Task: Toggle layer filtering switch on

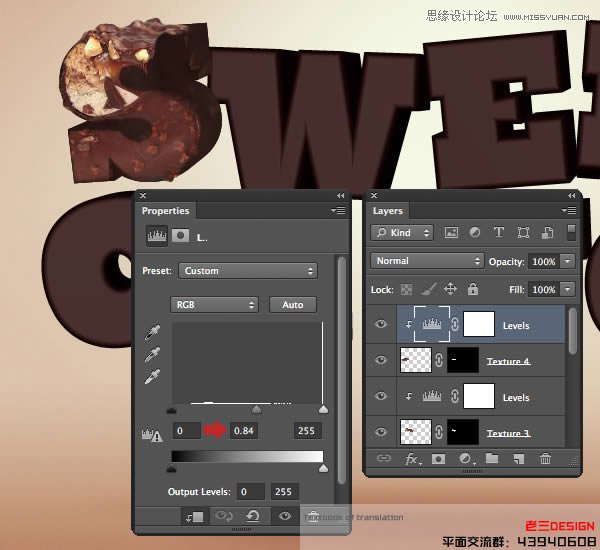Action: pos(571,233)
